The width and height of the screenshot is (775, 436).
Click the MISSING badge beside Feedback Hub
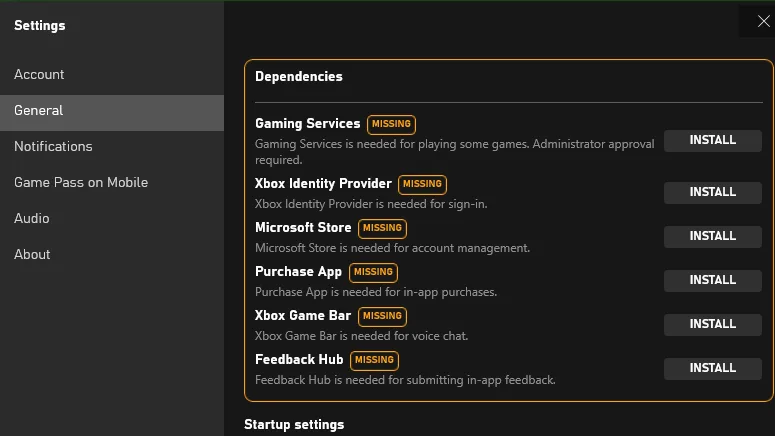374,360
